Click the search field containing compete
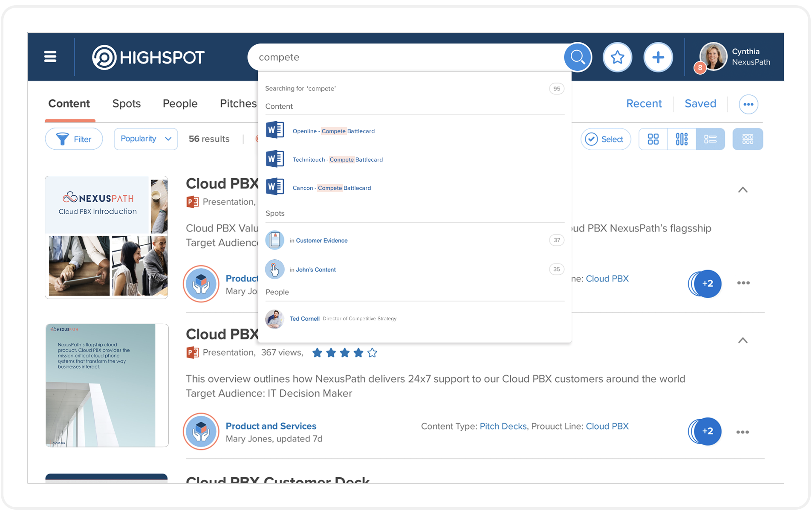812x514 pixels. [405, 57]
